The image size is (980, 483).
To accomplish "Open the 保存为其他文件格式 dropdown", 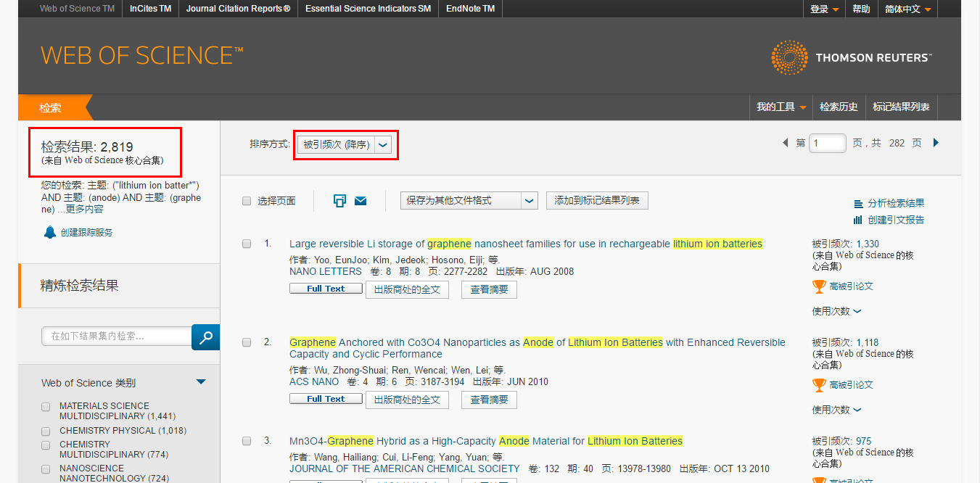I will [529, 200].
